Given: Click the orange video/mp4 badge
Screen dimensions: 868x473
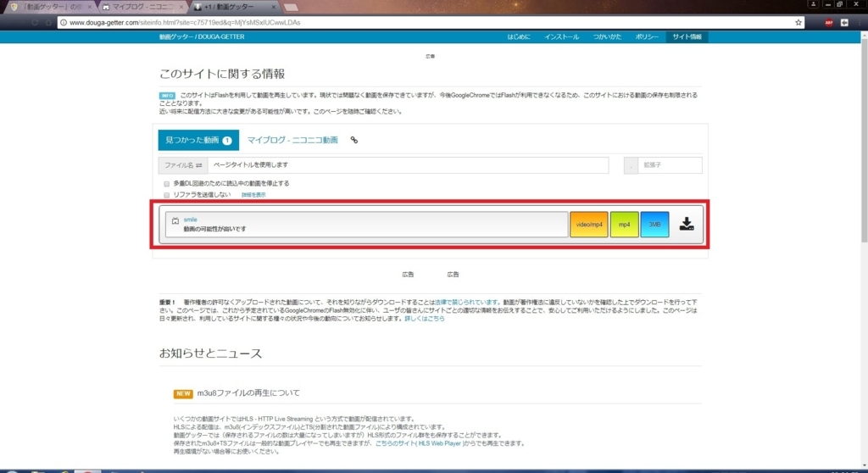Looking at the screenshot, I should (589, 225).
